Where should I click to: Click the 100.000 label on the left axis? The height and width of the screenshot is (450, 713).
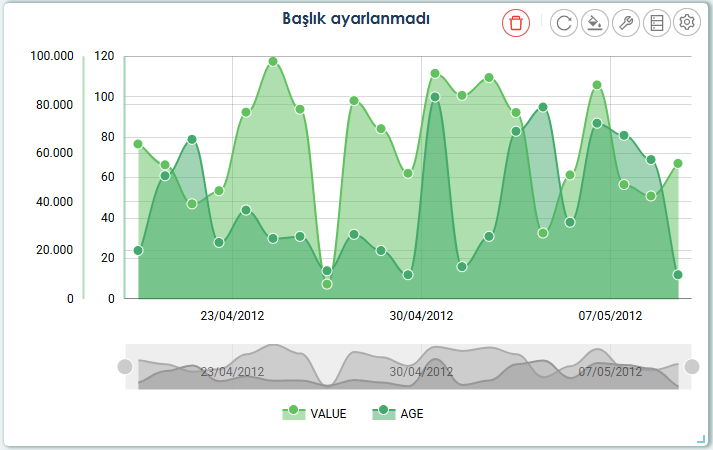click(x=52, y=57)
